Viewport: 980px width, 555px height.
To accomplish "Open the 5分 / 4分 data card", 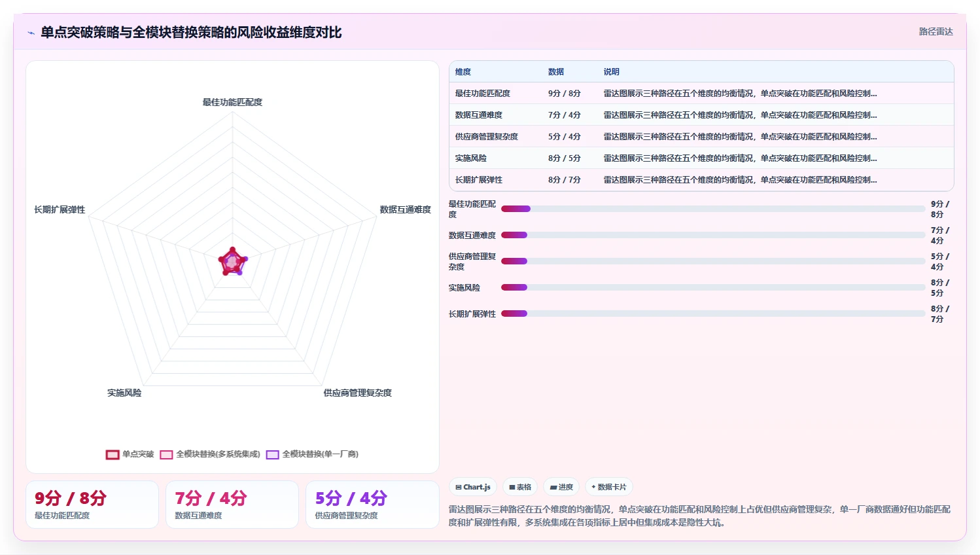I will [372, 505].
